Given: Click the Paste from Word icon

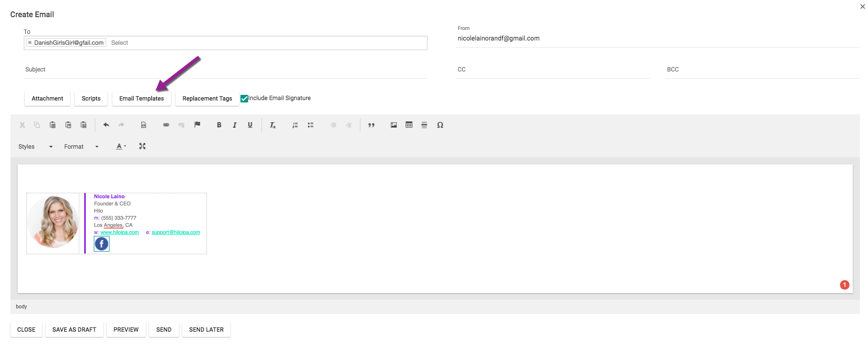Looking at the screenshot, I should [x=84, y=125].
